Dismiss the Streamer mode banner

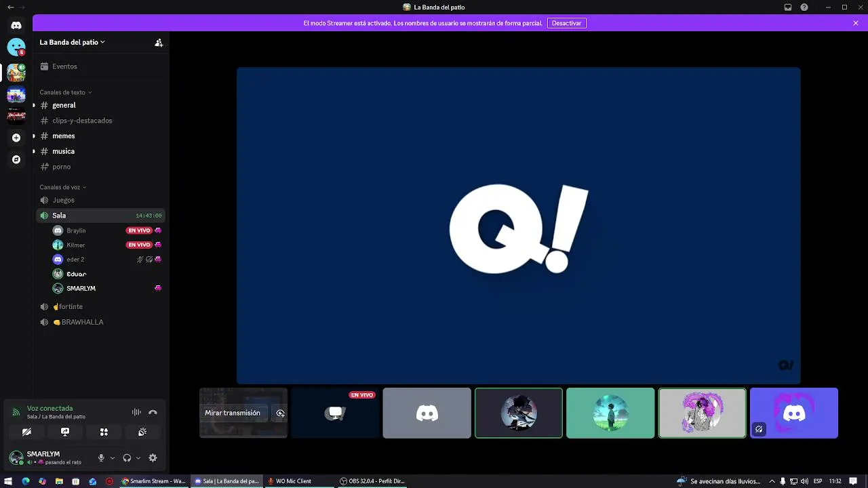(x=856, y=23)
